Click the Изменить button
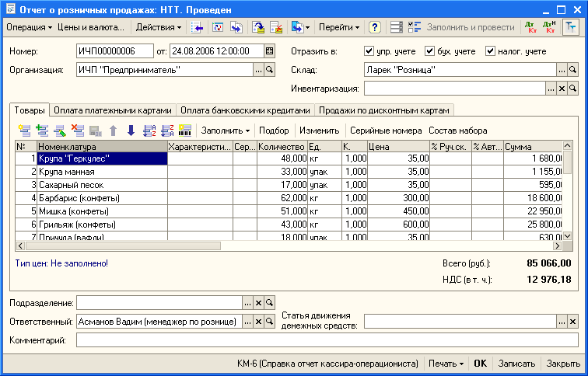The height and width of the screenshot is (376, 588). pos(320,131)
